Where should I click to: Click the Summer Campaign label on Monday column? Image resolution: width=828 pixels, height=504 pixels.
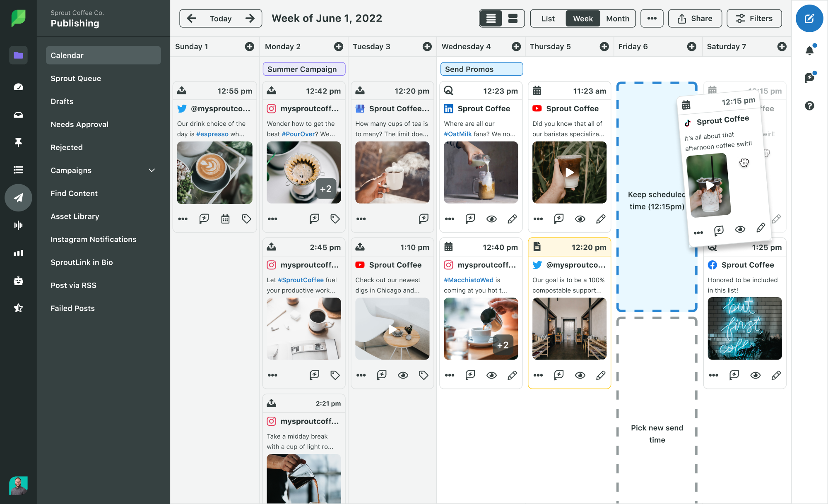(x=302, y=69)
